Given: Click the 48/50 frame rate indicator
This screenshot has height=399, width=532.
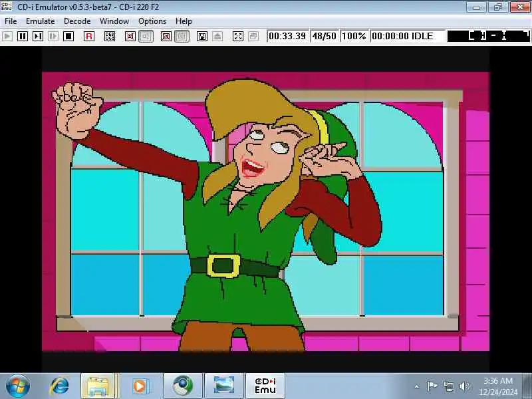Looking at the screenshot, I should click(x=324, y=37).
